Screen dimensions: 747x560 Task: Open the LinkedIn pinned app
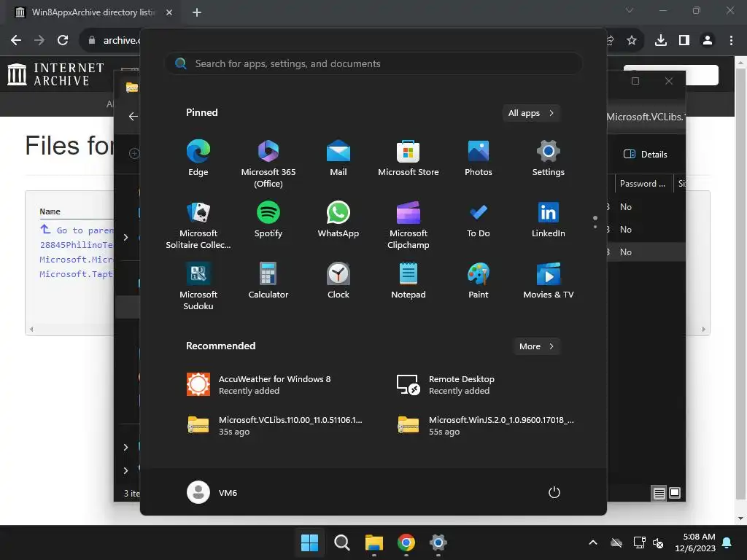coord(549,219)
